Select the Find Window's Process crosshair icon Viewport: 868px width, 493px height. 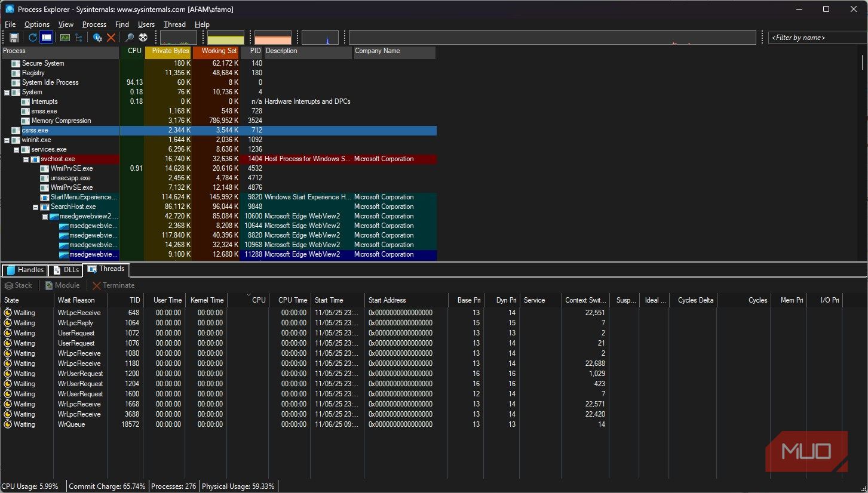pos(143,38)
